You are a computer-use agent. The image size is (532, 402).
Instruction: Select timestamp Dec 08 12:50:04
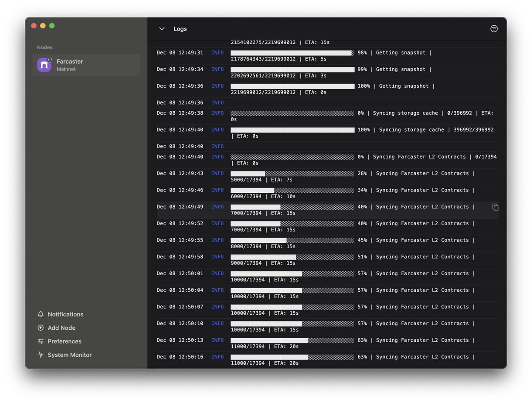click(180, 290)
